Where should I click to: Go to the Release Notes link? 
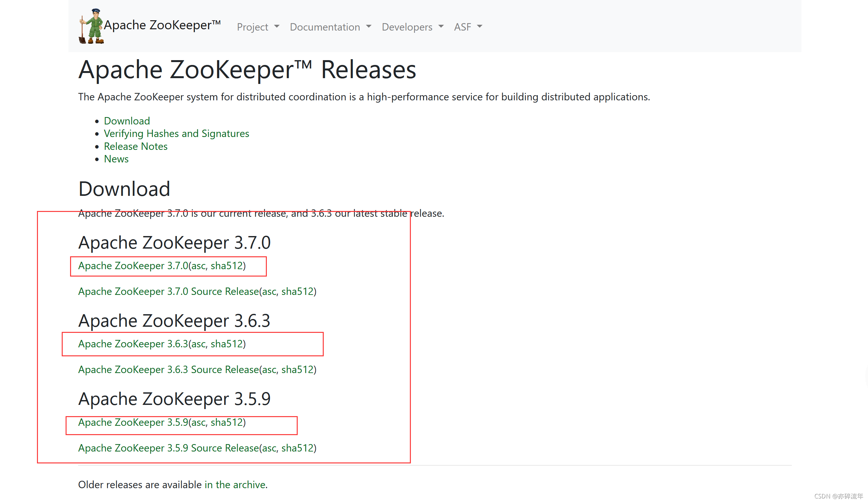[135, 146]
